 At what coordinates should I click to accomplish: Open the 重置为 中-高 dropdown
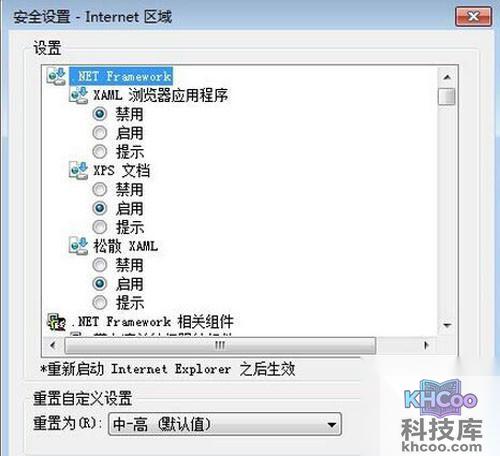pyautogui.click(x=225, y=424)
